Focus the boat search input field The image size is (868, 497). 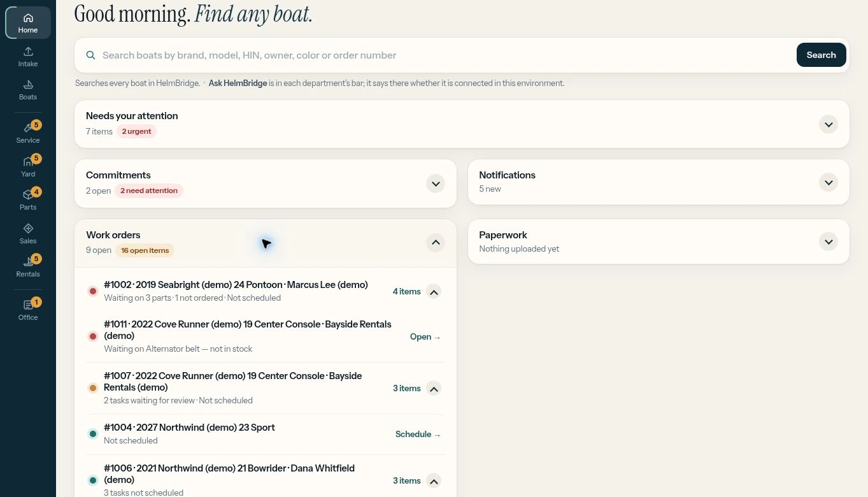446,55
